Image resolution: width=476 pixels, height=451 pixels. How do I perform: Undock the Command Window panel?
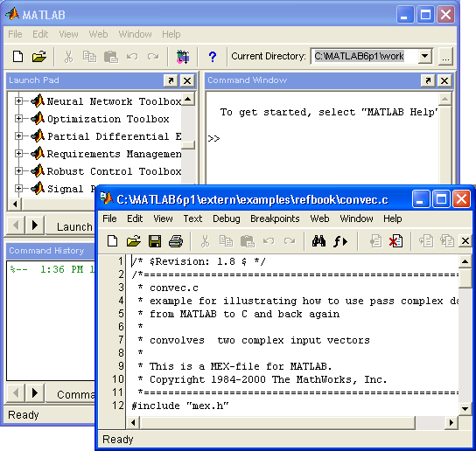pos(429,80)
